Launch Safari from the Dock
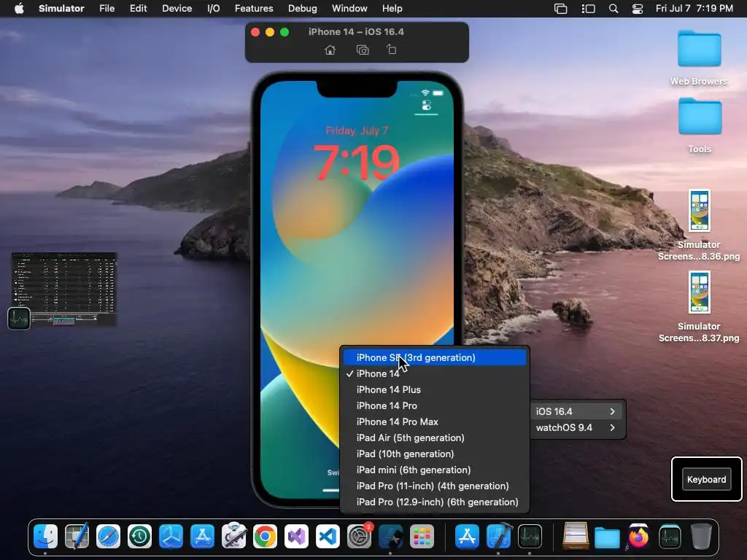 pos(108,537)
